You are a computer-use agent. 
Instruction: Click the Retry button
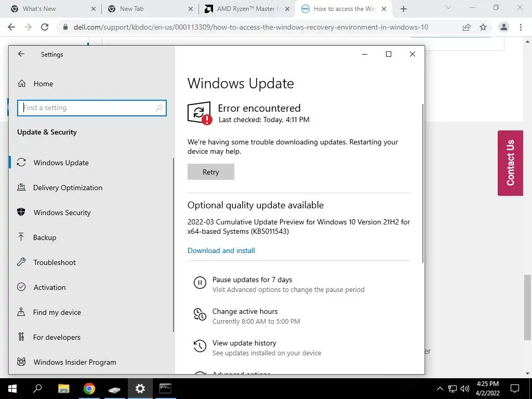click(x=211, y=171)
